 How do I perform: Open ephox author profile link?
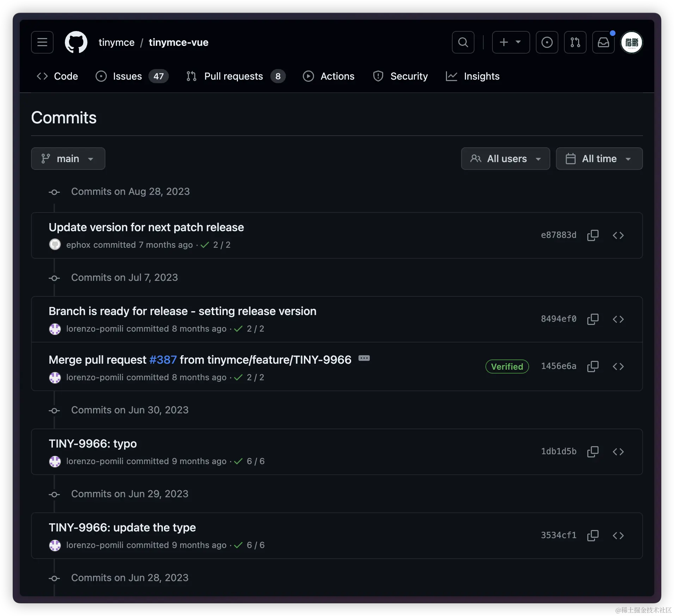pos(78,245)
